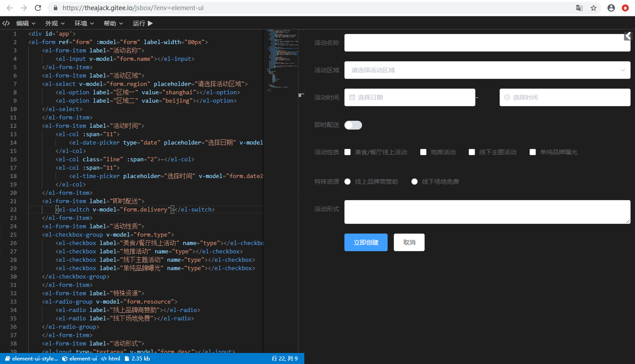Click the code line with el-switch tag
The image size is (635, 364).
tap(135, 209)
